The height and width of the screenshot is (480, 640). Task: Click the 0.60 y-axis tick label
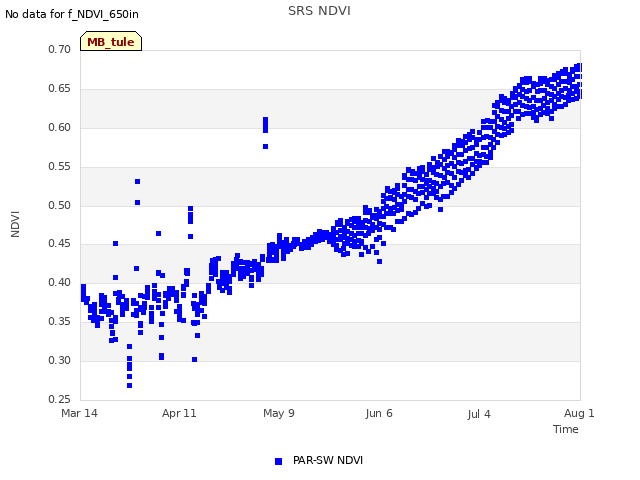(60, 127)
